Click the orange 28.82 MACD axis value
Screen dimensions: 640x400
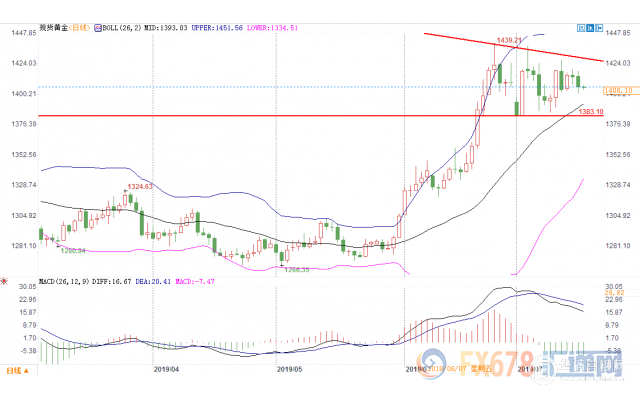coord(614,293)
